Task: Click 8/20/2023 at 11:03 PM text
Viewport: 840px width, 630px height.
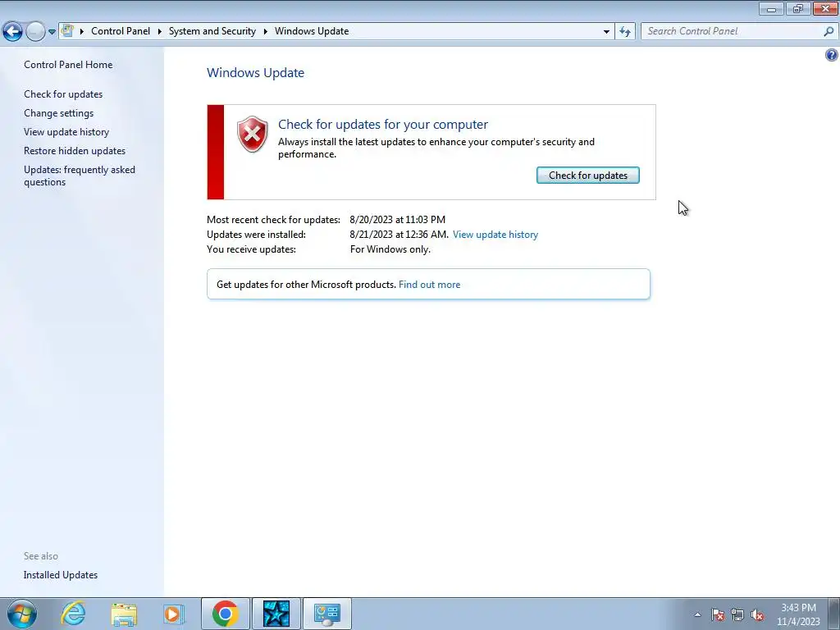Action: click(398, 220)
